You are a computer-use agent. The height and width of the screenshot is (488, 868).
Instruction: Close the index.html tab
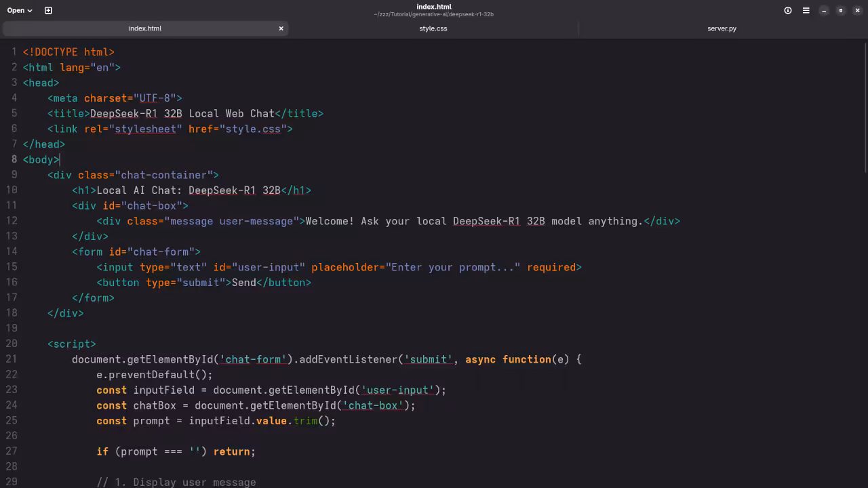pos(281,28)
